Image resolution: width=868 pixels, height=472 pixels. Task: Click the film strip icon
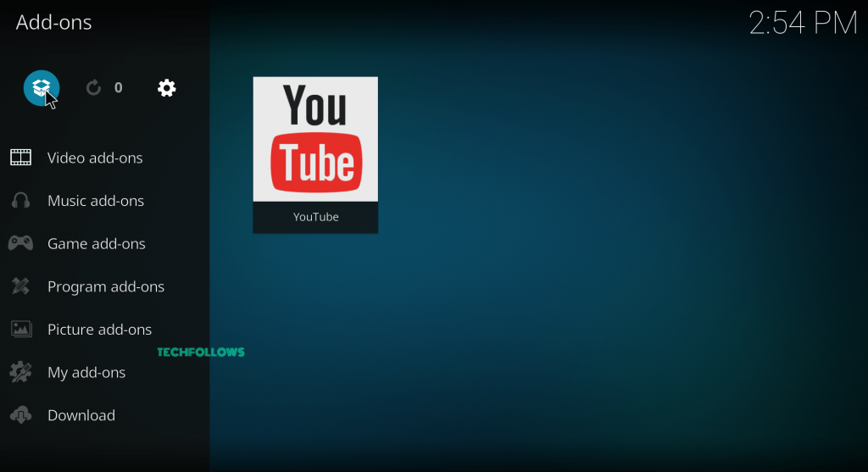click(x=21, y=158)
